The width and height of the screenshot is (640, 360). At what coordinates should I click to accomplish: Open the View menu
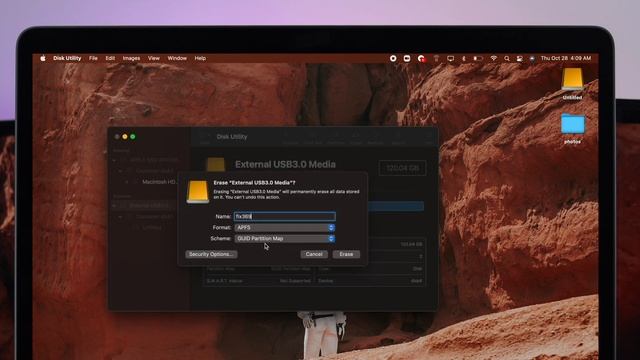(153, 58)
